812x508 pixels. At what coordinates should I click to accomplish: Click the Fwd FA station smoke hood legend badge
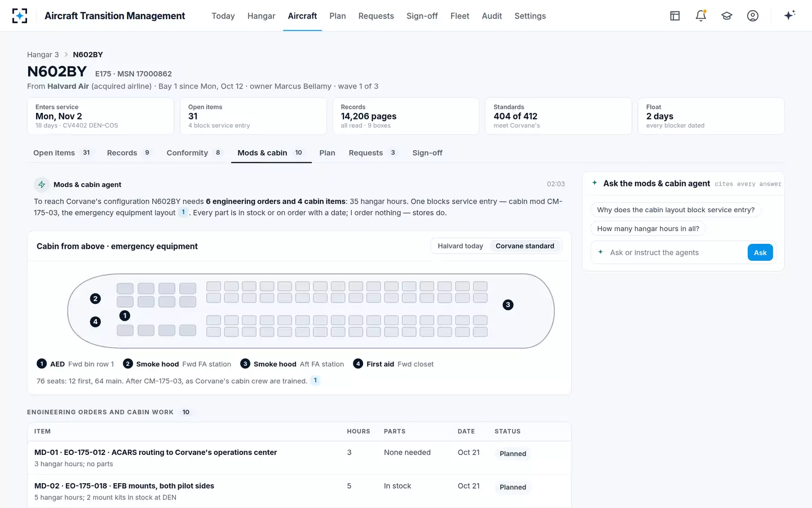tap(128, 364)
